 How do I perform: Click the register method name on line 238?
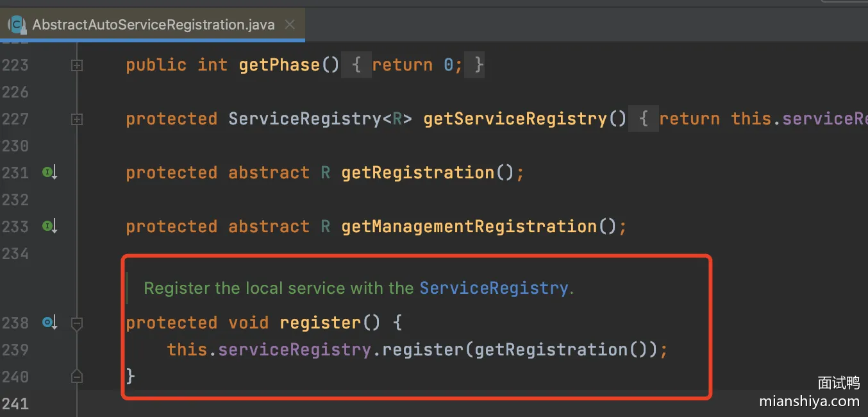[x=320, y=323]
